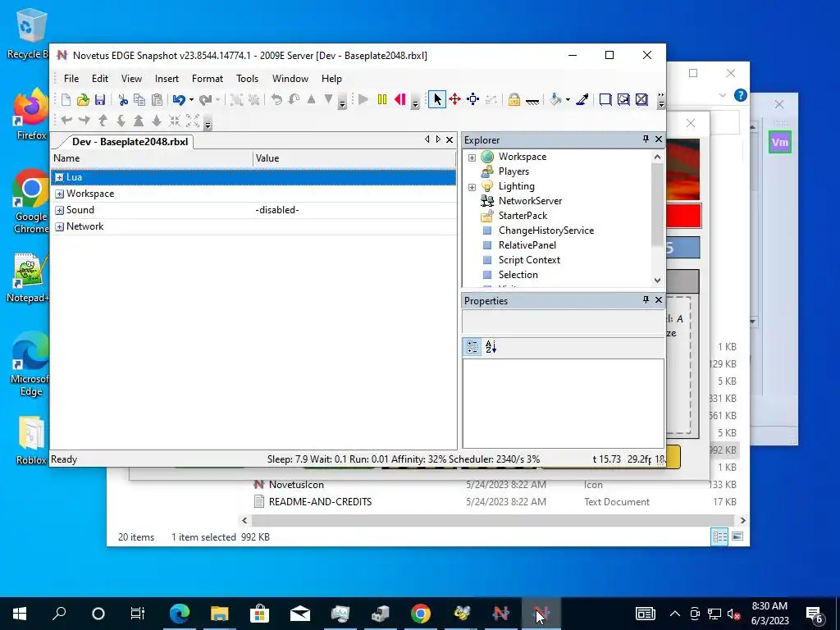Screen dimensions: 840x630
Task: Expand Lighting in the Explorer tree
Action: (x=472, y=187)
